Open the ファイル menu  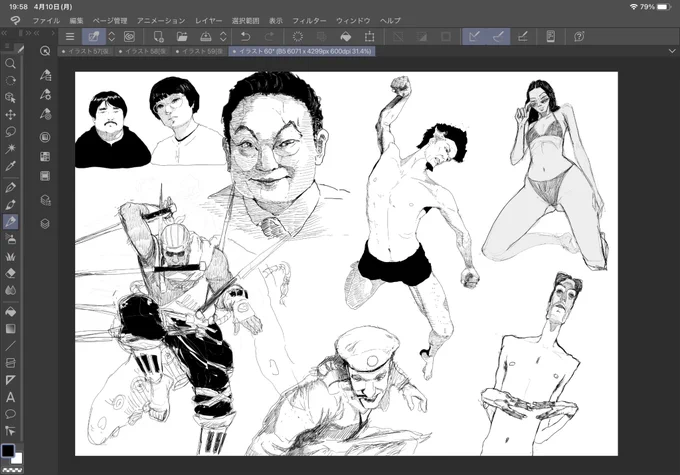(46, 20)
